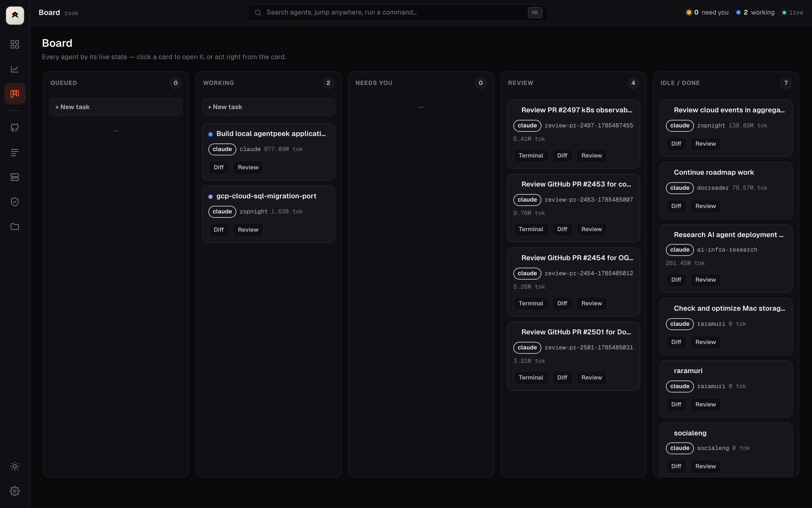Click Review on PR #2453 card
The image size is (812, 508).
[592, 229]
